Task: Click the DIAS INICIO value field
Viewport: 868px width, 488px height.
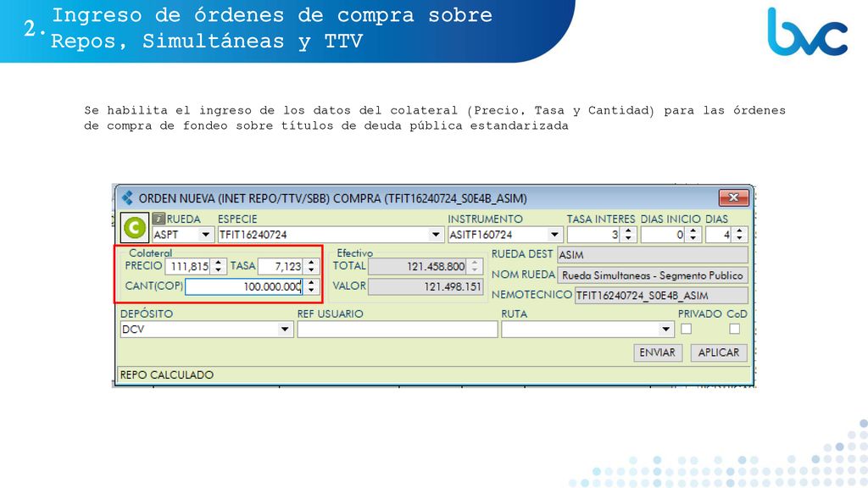Action: (664, 235)
